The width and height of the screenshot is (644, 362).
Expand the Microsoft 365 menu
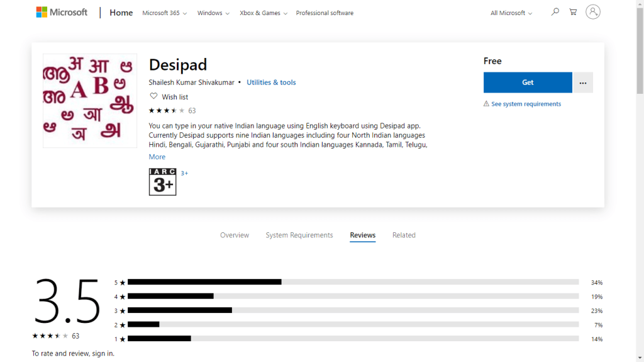[165, 13]
